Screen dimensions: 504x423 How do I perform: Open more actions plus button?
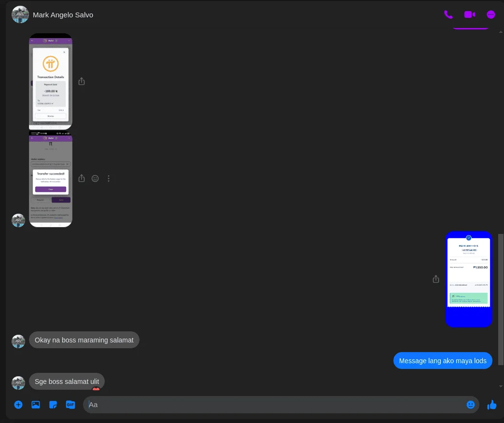point(18,405)
